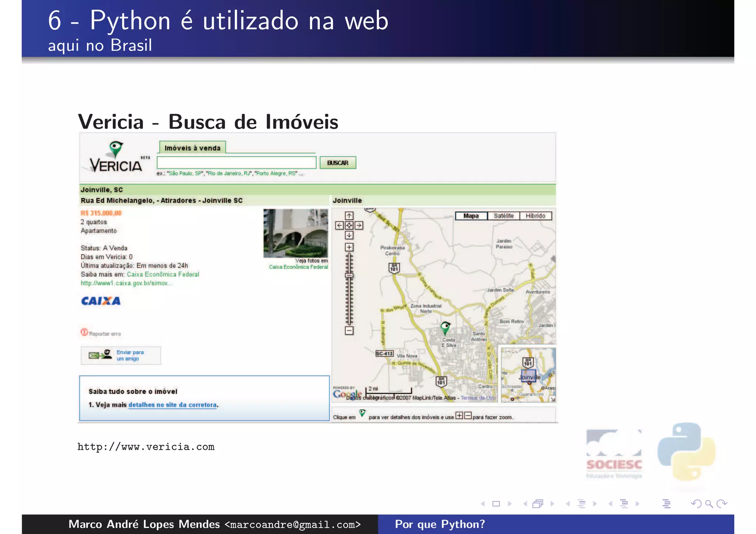756x534 pixels.
Task: Click the green Vericia property marker on map
Action: point(446,328)
